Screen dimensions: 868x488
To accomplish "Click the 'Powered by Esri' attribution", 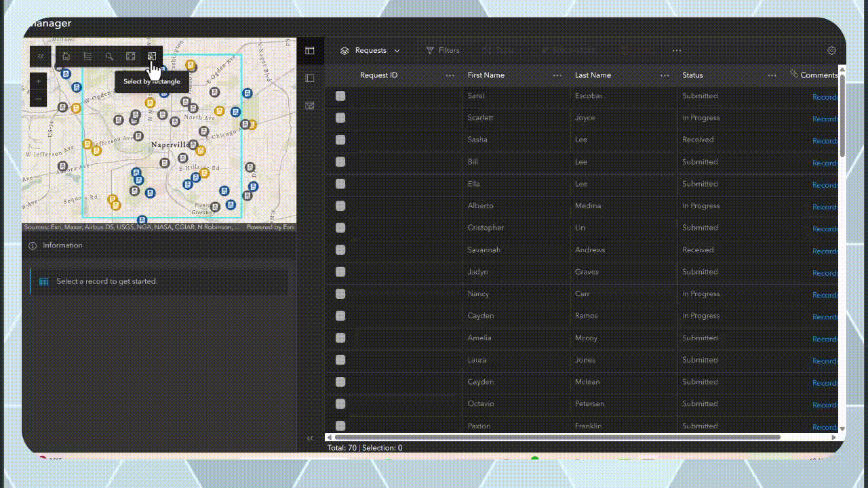I will point(270,227).
